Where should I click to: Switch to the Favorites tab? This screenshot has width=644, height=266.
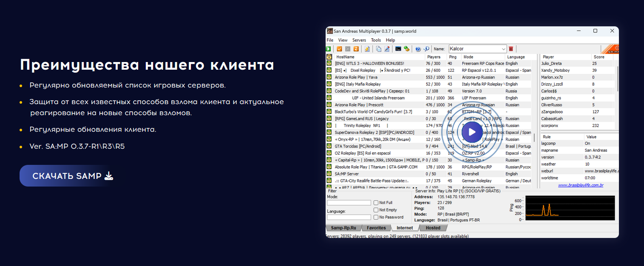tap(376, 228)
